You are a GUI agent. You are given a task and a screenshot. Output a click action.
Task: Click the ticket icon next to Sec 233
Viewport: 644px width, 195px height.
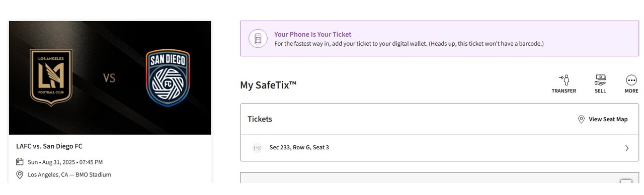click(257, 148)
